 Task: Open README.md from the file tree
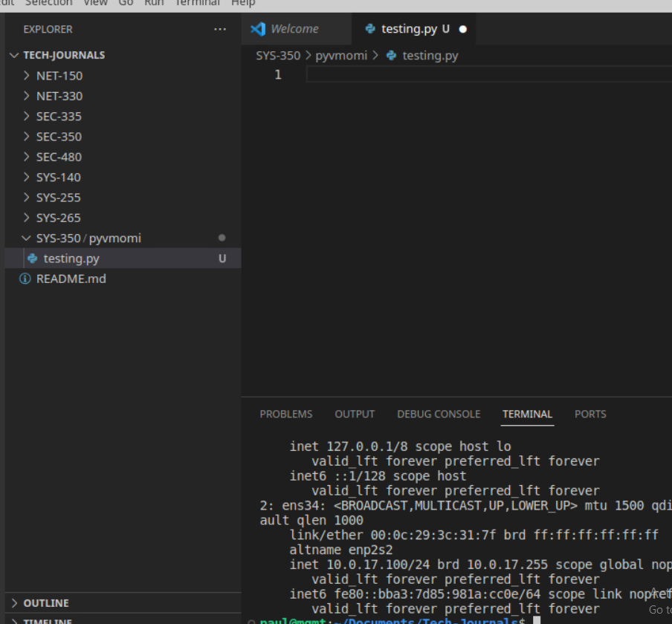pos(71,279)
